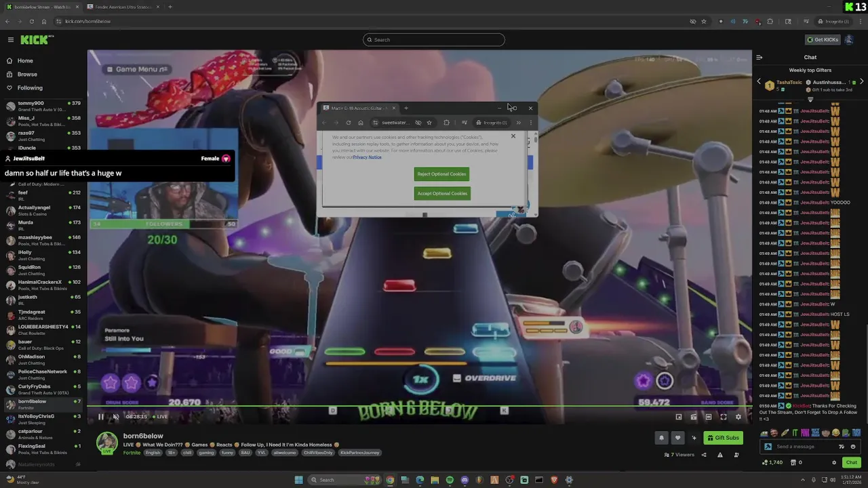The image size is (868, 488).
Task: Show next weekly top gifter
Action: [861, 82]
